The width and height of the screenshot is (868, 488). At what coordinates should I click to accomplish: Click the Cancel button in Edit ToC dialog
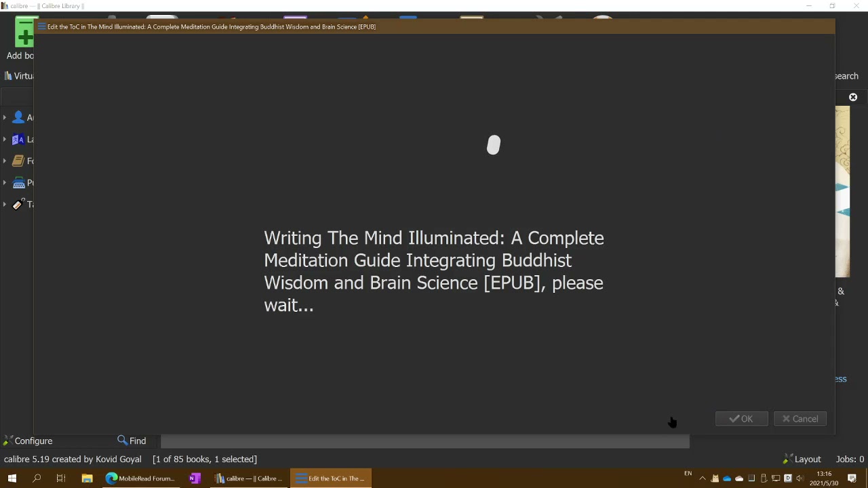pyautogui.click(x=800, y=419)
